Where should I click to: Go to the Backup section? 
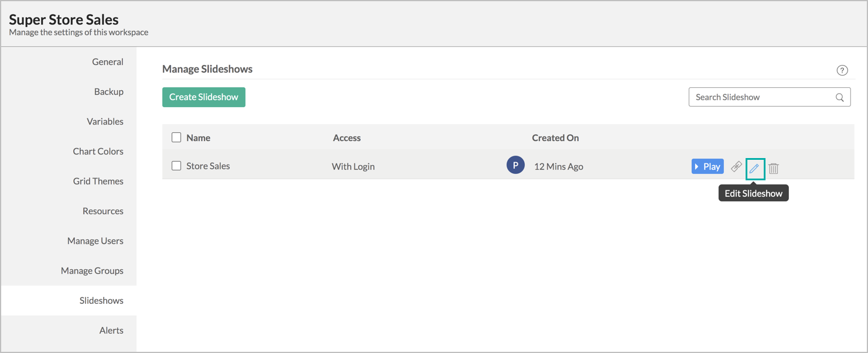coord(109,92)
